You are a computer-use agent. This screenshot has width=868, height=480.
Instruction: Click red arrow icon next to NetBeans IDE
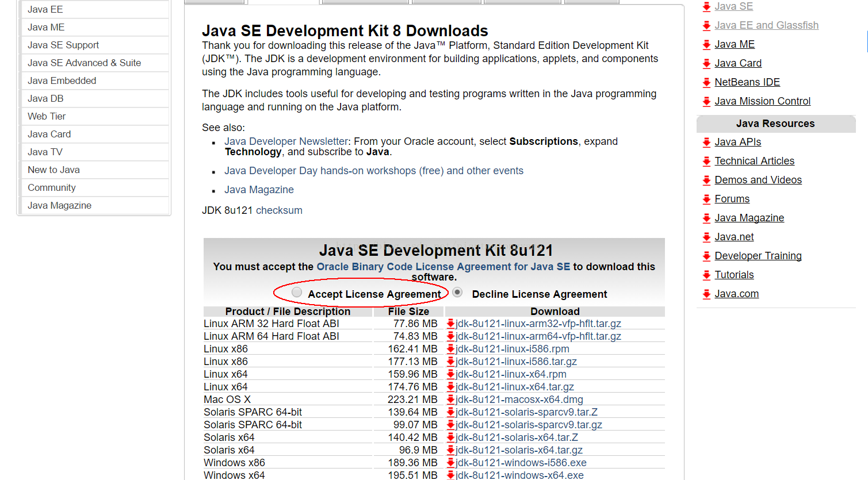tap(707, 83)
